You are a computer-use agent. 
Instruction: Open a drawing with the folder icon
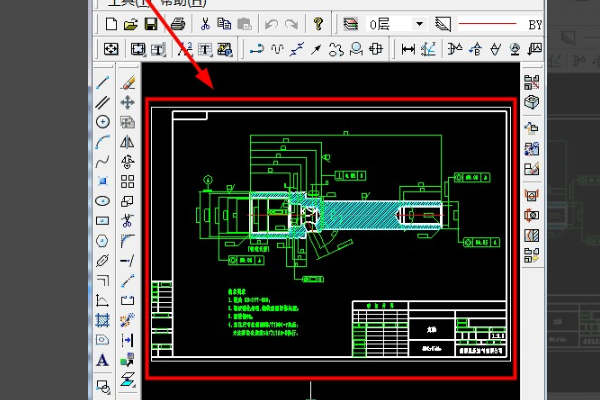coord(130,23)
